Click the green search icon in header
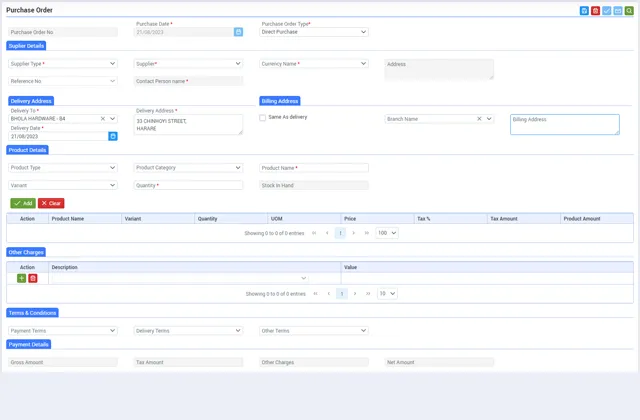 [x=629, y=11]
